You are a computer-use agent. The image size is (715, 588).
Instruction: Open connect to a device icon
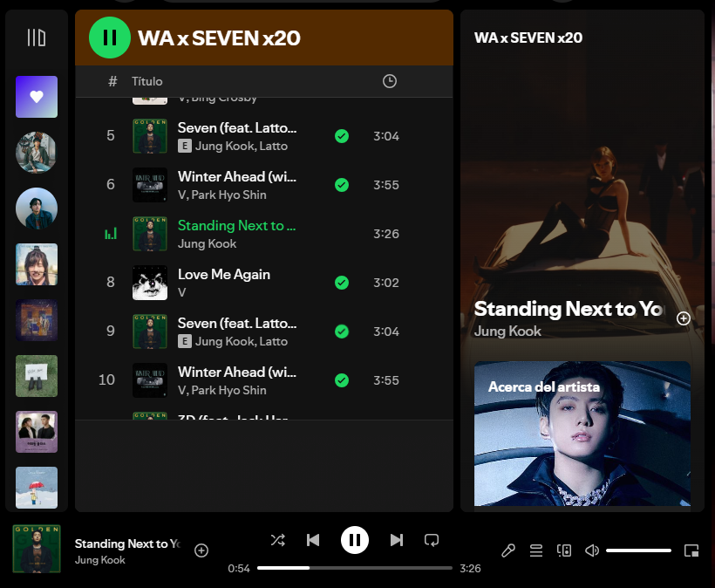[564, 550]
